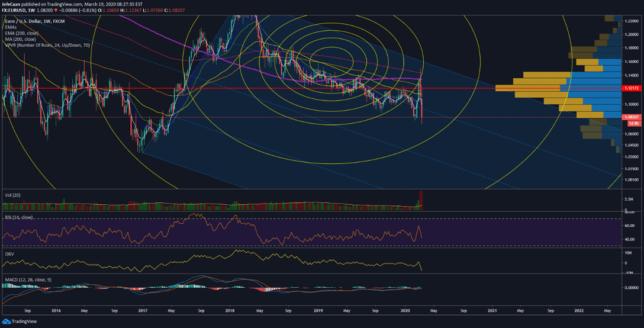Click the -0.00886 (-0.81%) change text

[x=78, y=10]
